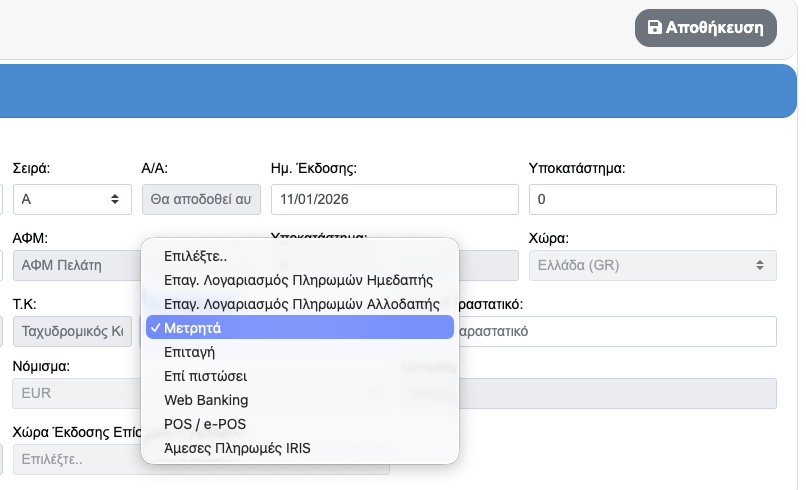The height and width of the screenshot is (490, 806).
Task: Open the Σειρά dropdown showing A
Action: [72, 199]
